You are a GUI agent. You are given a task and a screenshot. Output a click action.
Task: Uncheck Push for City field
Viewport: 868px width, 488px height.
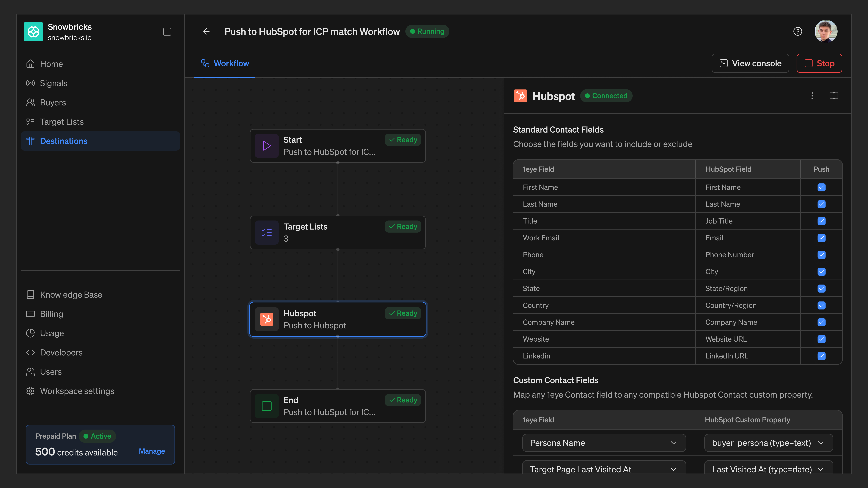click(821, 272)
